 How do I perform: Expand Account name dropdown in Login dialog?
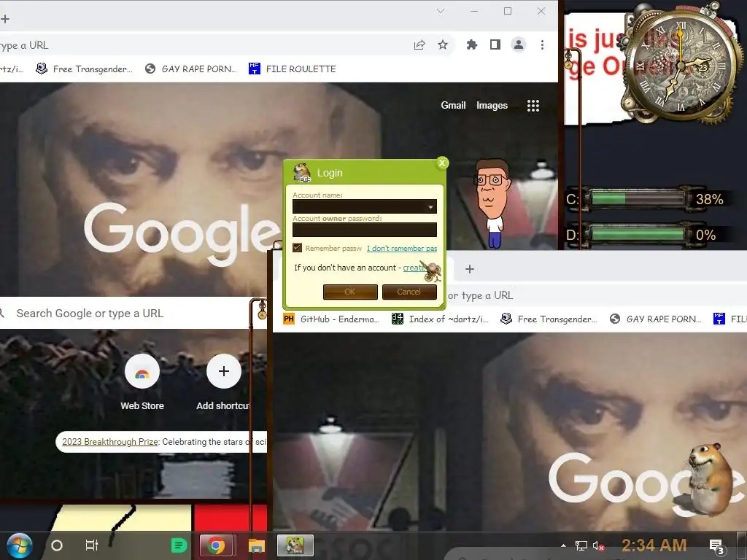pos(430,206)
